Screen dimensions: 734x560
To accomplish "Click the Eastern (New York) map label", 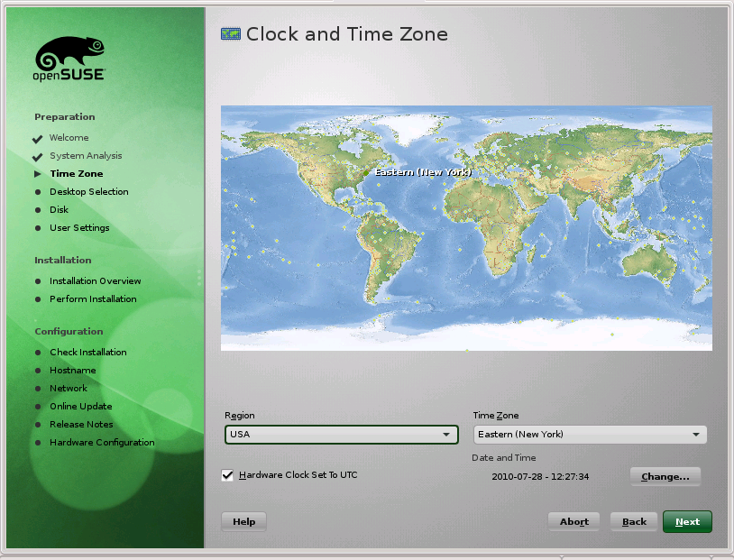I will point(423,172).
